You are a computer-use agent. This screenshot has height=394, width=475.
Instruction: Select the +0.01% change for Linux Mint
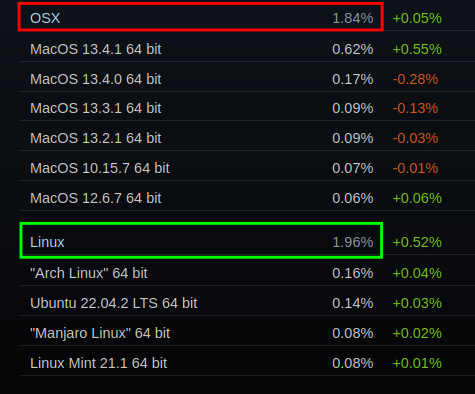tap(417, 363)
